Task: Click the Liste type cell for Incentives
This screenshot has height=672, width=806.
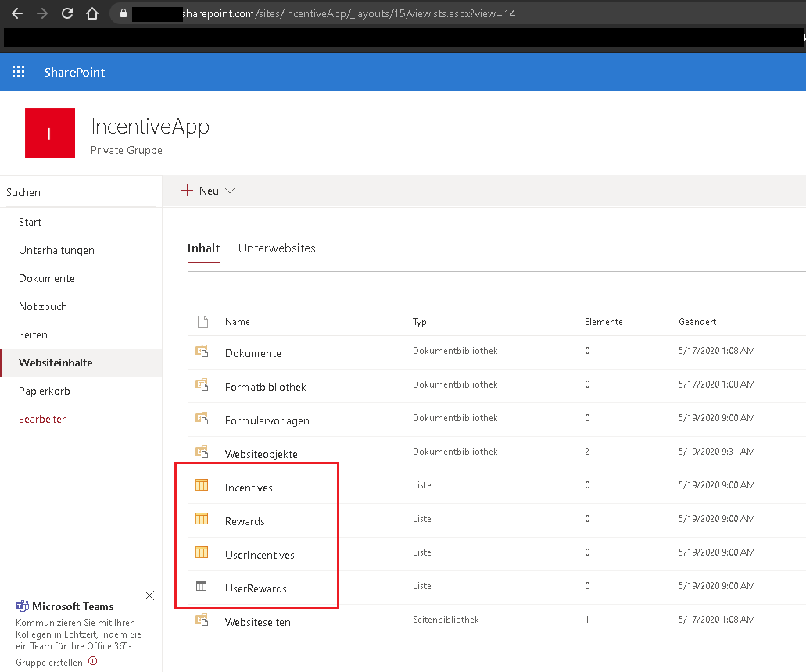Action: 422,485
